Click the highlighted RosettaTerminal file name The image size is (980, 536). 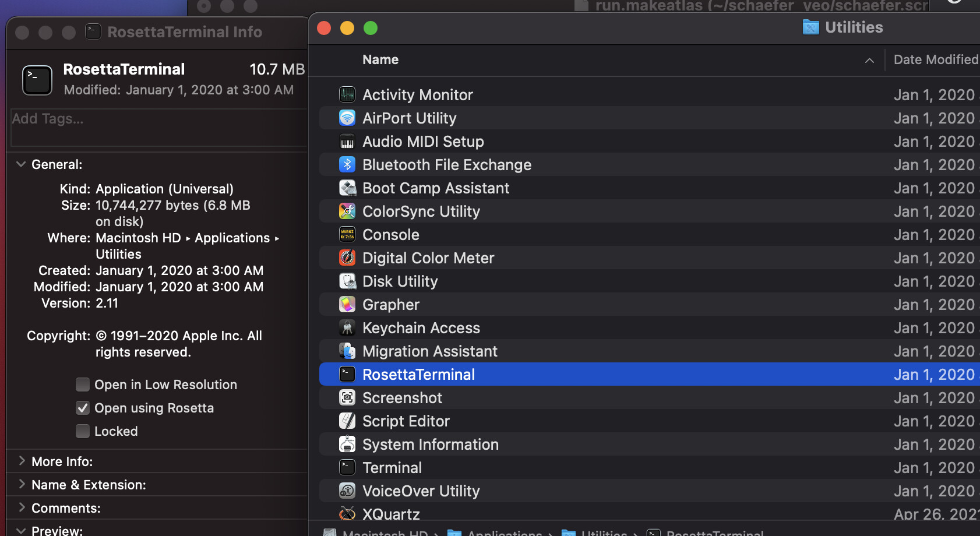coord(418,374)
